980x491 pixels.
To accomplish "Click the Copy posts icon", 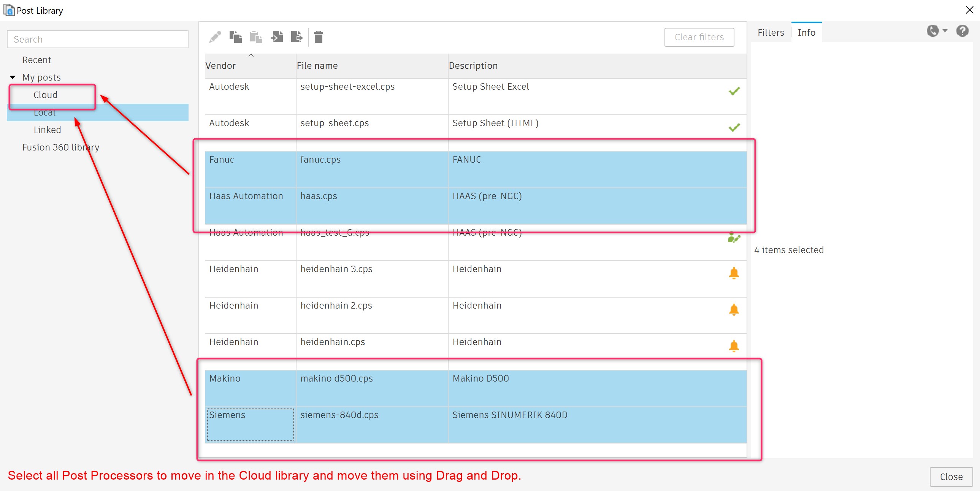I will click(x=235, y=37).
